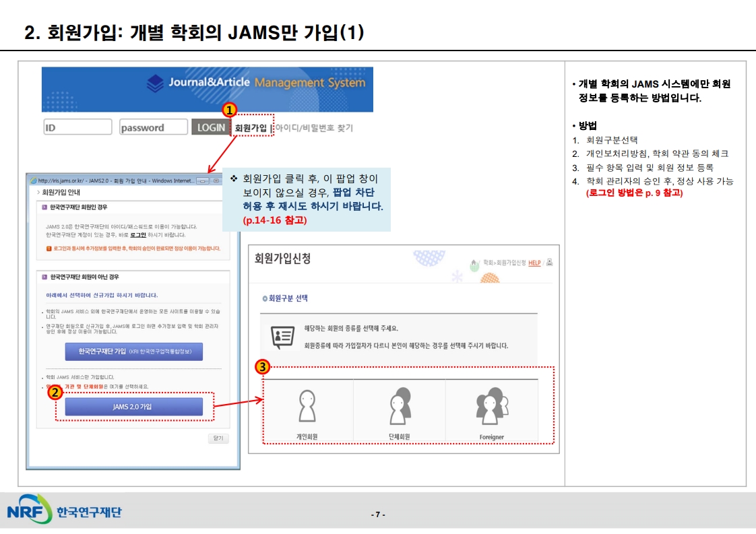This screenshot has height=534, width=756.
Task: Click the list item '개인보처리방침, 학회 약관 동의 체크'
Action: click(657, 154)
